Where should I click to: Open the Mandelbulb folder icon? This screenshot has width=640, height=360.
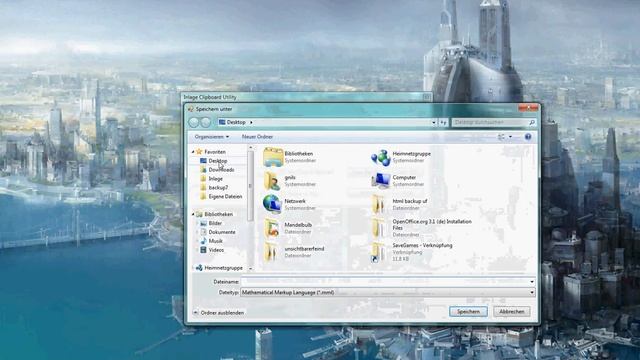coord(271,228)
